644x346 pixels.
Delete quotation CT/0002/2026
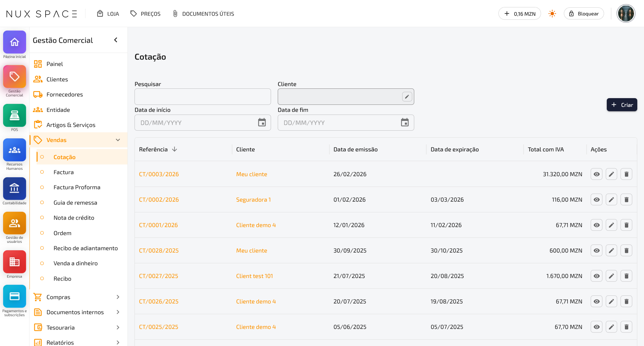pos(626,200)
